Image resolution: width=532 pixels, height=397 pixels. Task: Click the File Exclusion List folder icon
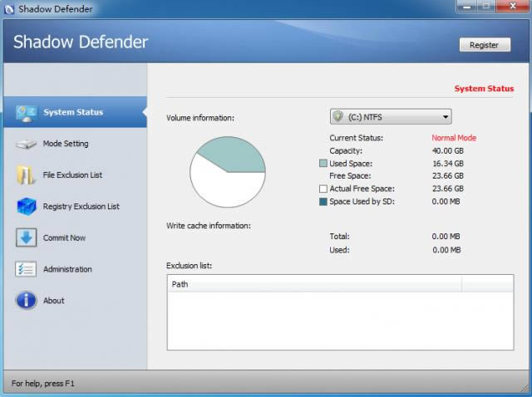(x=26, y=175)
